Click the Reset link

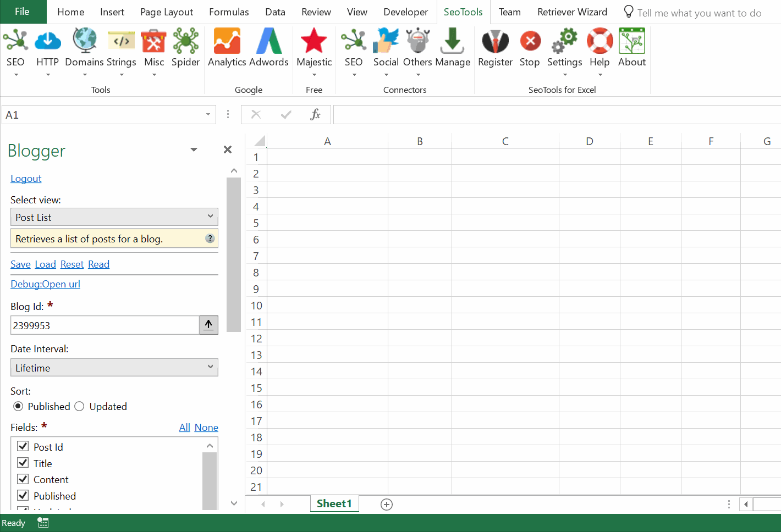(72, 264)
